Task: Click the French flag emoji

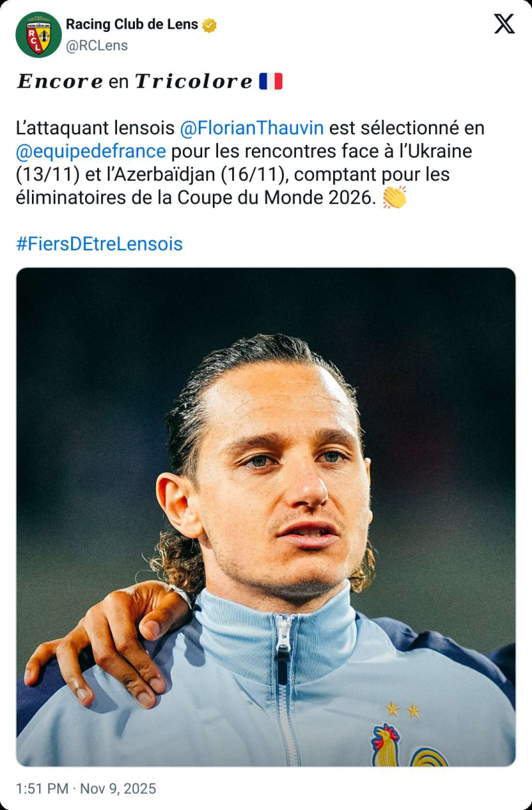Action: click(271, 81)
